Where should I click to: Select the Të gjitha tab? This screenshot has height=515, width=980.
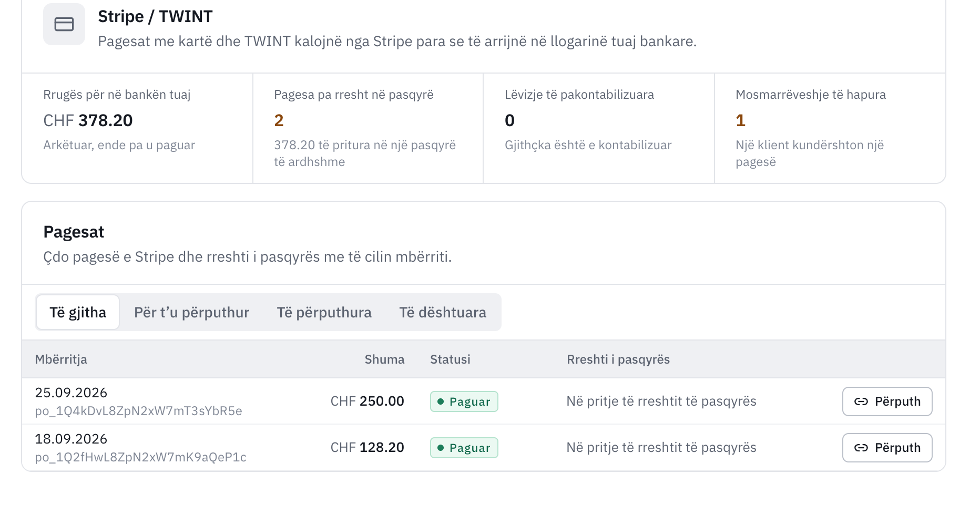coord(78,312)
